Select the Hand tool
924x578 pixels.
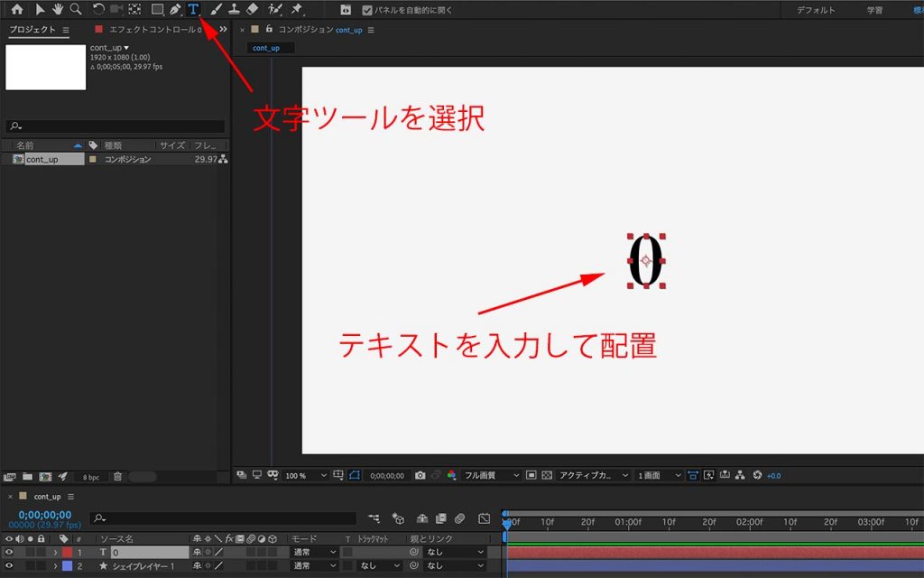58,9
